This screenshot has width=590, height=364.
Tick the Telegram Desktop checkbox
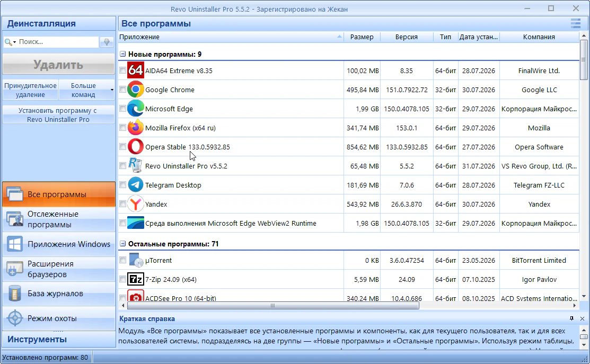click(x=122, y=184)
